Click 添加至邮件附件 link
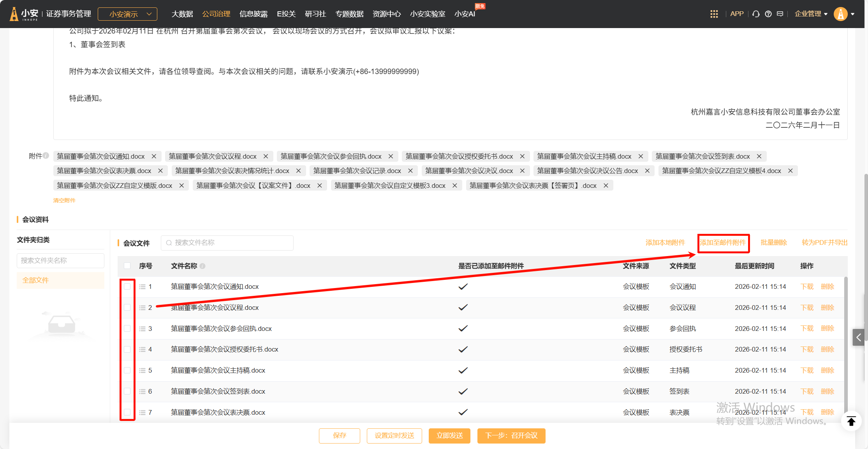The width and height of the screenshot is (868, 449). pos(723,243)
